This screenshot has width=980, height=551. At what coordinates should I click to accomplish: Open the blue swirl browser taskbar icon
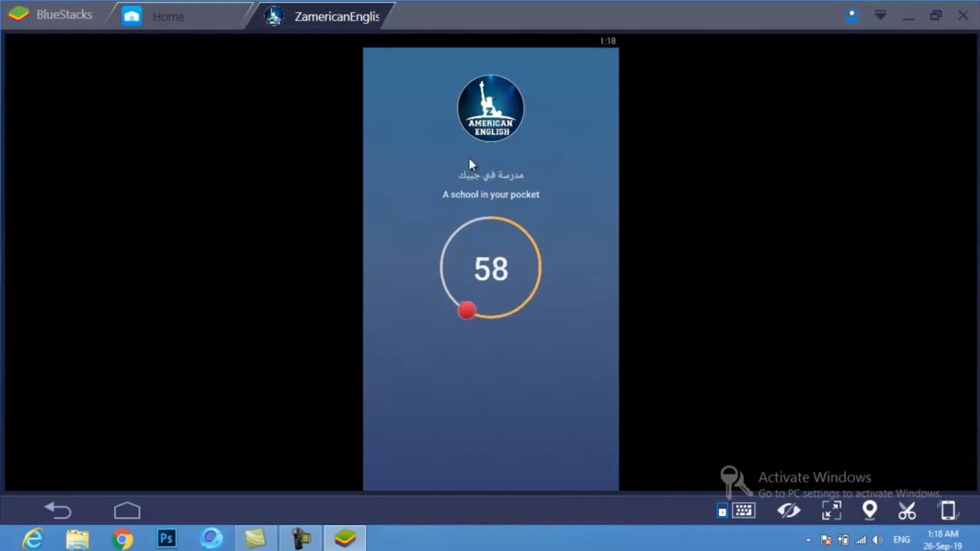pos(211,539)
